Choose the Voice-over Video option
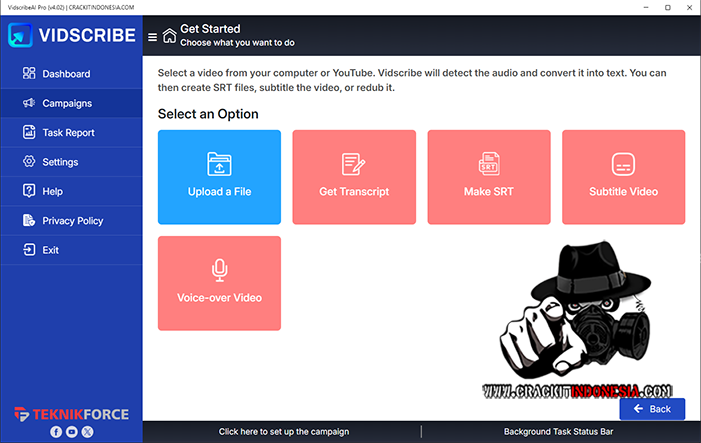The image size is (701, 443). 219,283
